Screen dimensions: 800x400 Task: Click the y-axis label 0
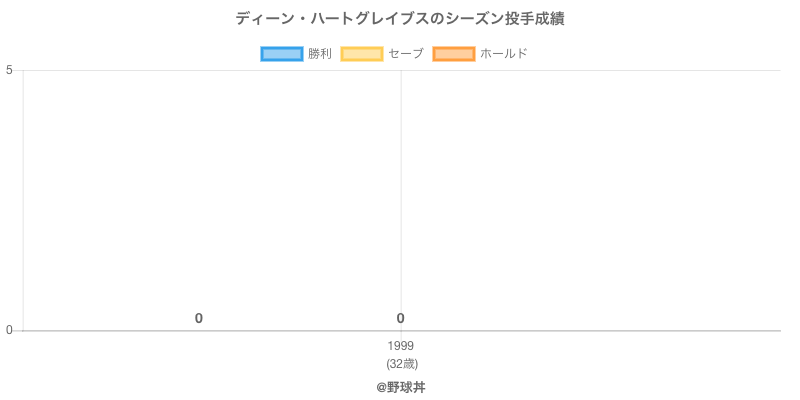click(x=9, y=331)
